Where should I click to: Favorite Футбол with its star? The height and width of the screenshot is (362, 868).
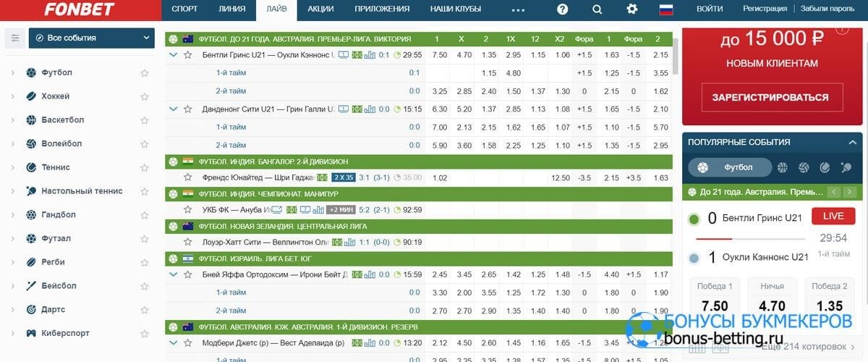[x=145, y=73]
